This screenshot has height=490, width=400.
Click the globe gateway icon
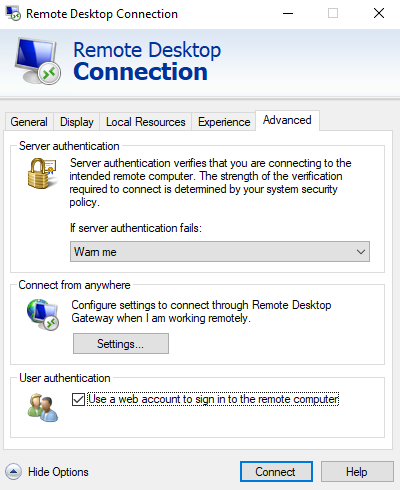point(43,314)
